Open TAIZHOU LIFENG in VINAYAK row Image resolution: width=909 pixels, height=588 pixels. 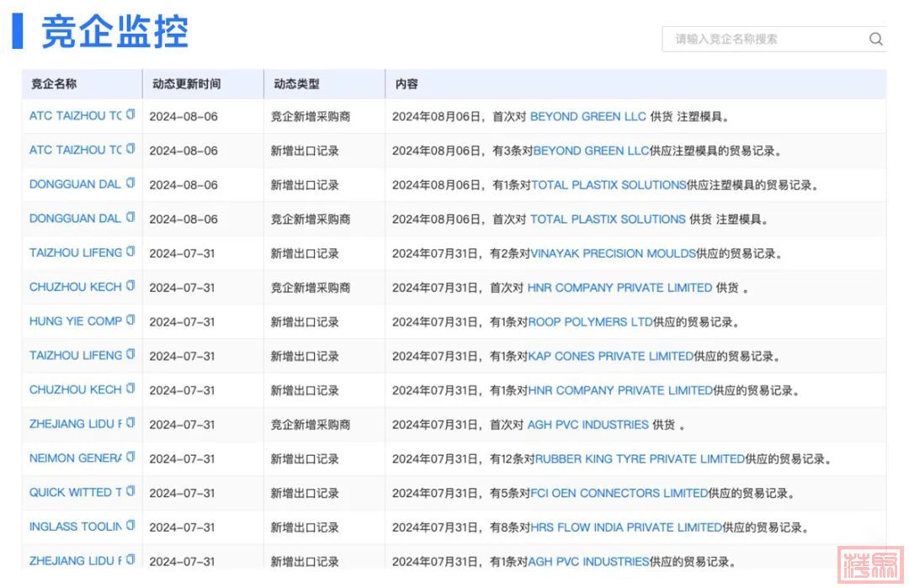76,252
